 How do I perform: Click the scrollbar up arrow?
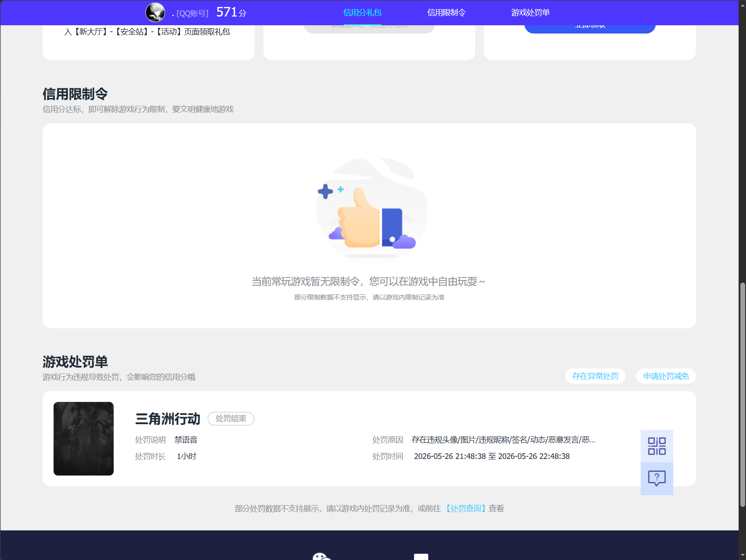click(743, 4)
